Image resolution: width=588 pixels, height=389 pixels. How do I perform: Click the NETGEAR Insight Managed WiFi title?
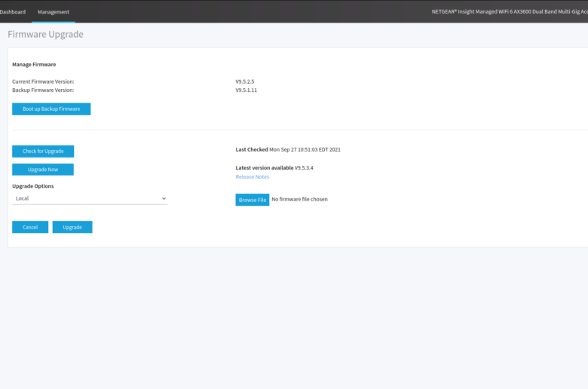click(510, 11)
